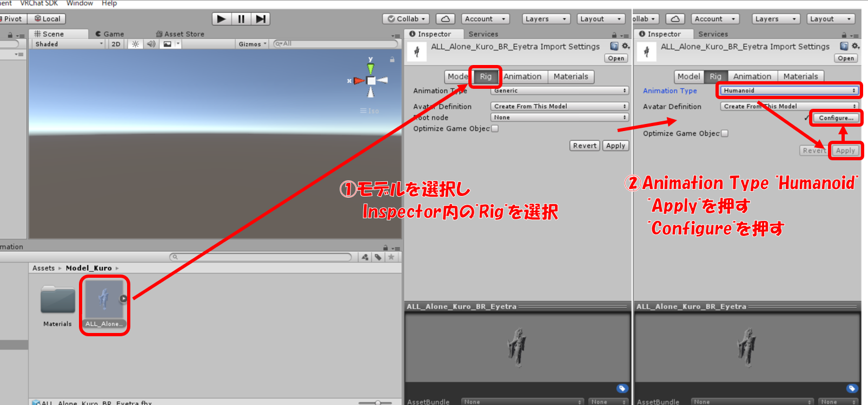Toggle scene lighting sun icon
This screenshot has width=868, height=405.
[x=135, y=44]
